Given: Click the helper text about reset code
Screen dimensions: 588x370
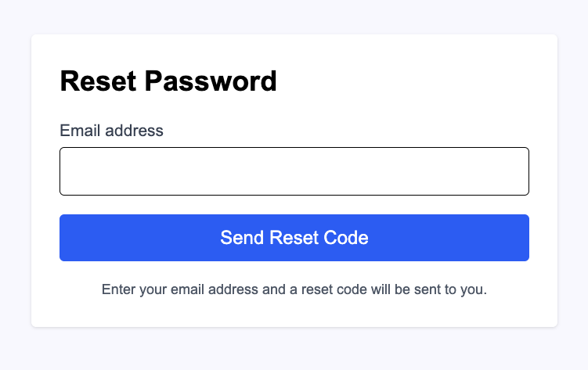Looking at the screenshot, I should click(x=294, y=289).
